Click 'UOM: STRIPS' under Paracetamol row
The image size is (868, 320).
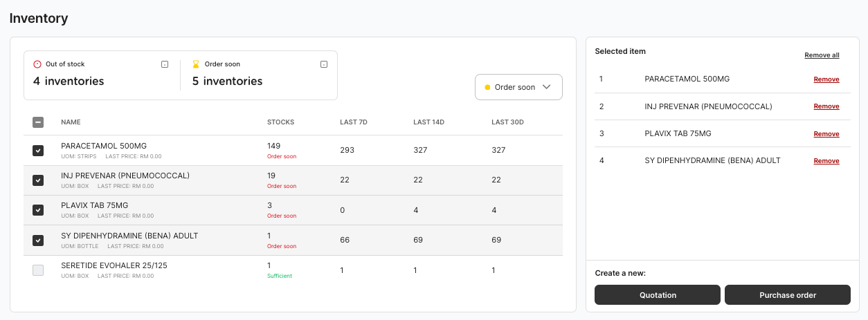point(79,156)
